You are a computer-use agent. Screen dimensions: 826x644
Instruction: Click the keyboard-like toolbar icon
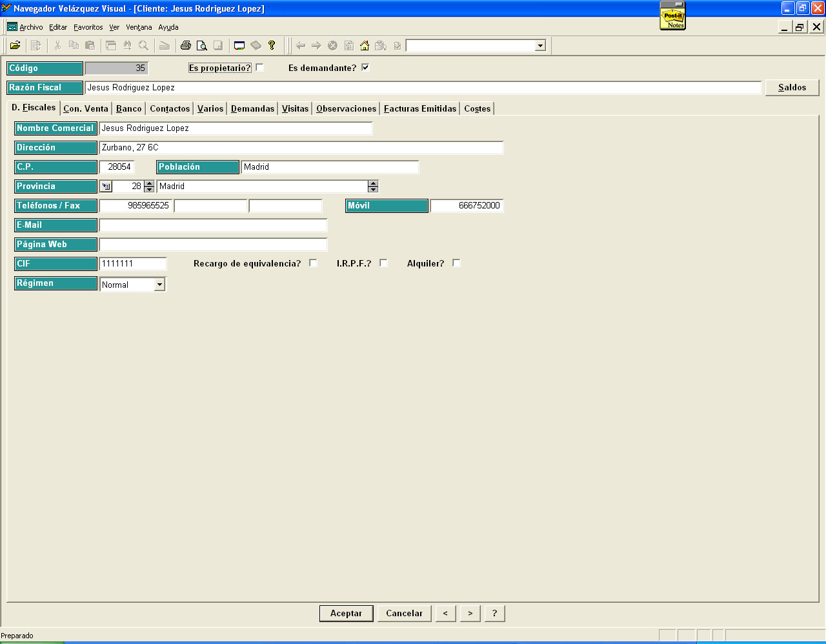(165, 45)
